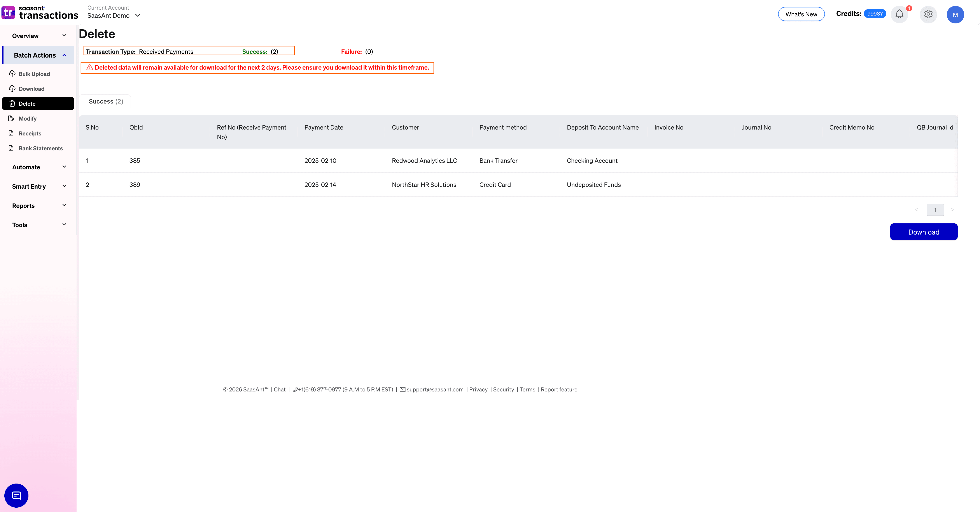The image size is (980, 512).
Task: Click the next page arrow
Action: pyautogui.click(x=952, y=210)
